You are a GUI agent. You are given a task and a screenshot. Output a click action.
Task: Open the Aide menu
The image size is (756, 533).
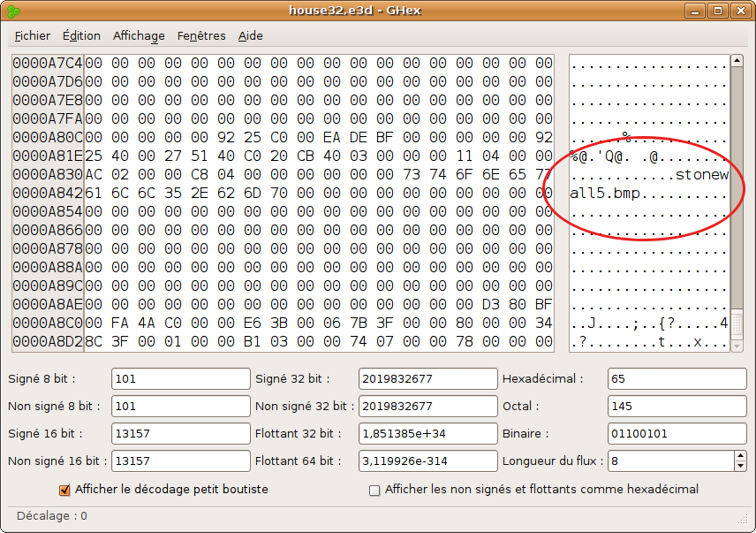(x=250, y=35)
